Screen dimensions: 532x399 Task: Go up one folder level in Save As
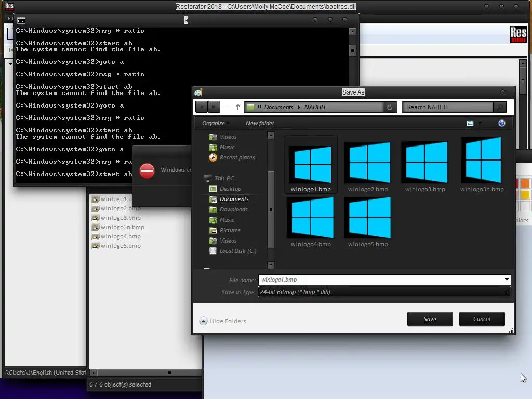(238, 107)
